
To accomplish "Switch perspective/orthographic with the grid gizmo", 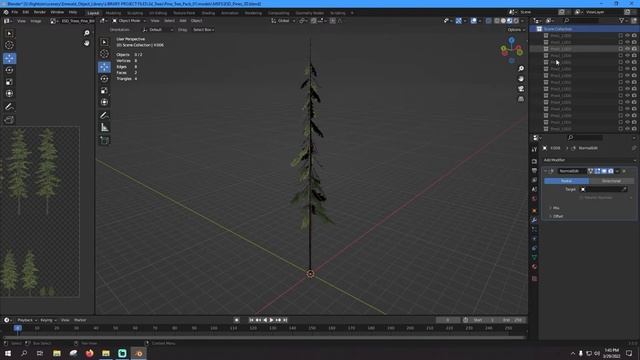I will click(521, 99).
